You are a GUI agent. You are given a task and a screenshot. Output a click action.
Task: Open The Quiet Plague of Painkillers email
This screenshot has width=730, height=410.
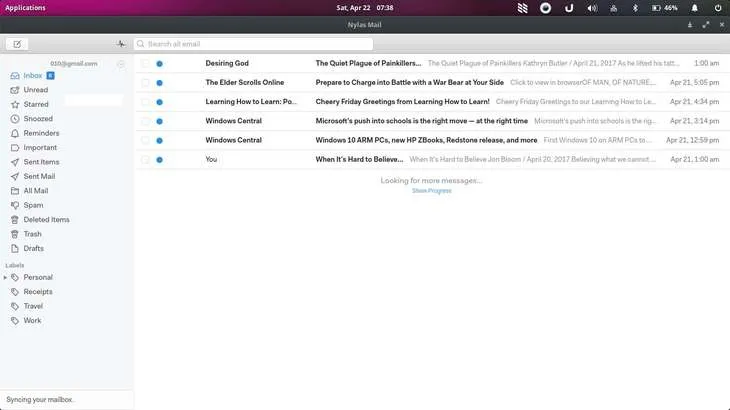[432, 63]
